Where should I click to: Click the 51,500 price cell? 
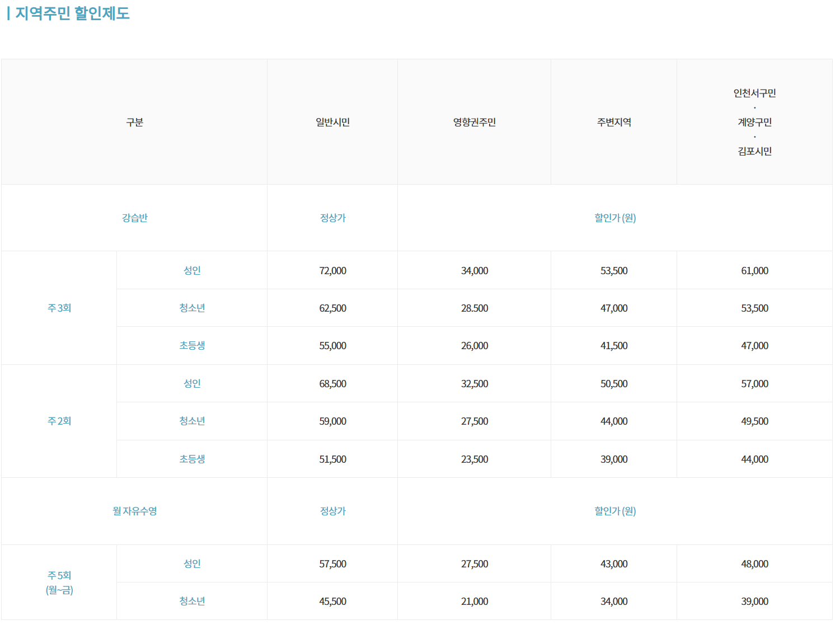[332, 459]
